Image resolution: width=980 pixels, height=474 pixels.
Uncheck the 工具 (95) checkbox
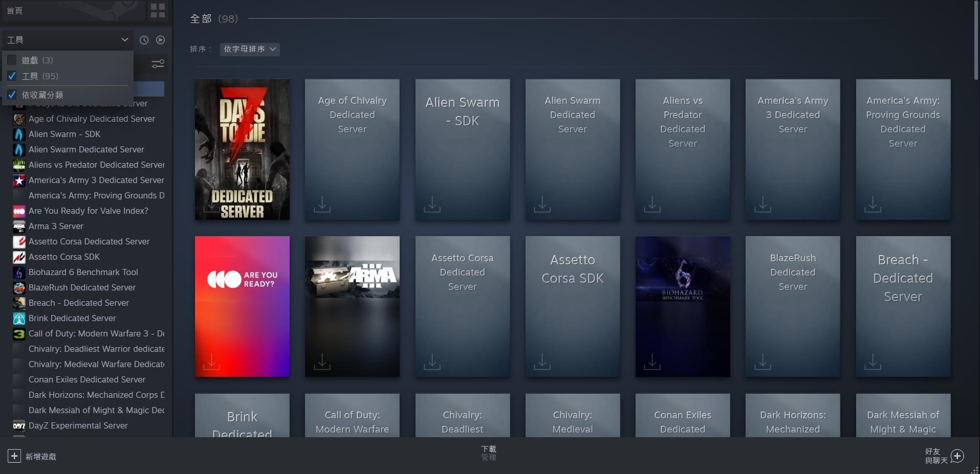pos(12,76)
